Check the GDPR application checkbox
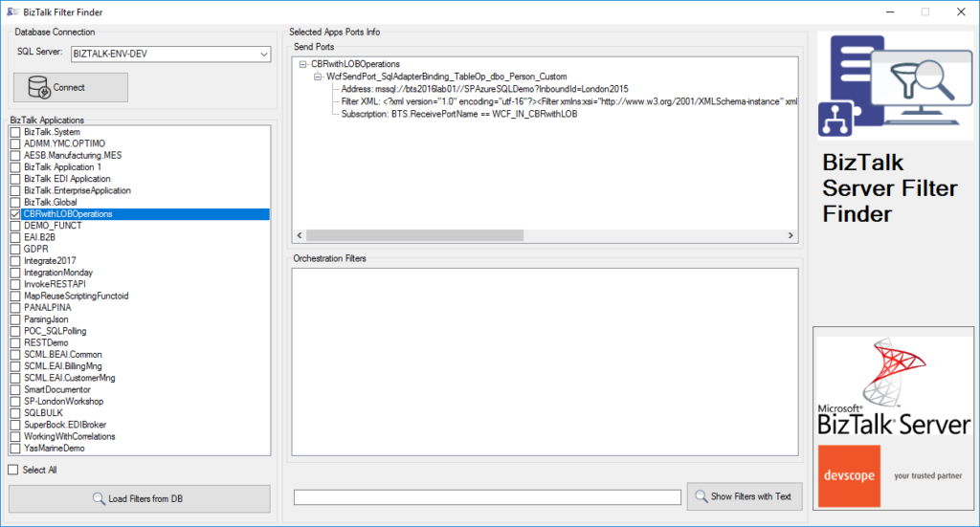Image resolution: width=980 pixels, height=527 pixels. (15, 249)
